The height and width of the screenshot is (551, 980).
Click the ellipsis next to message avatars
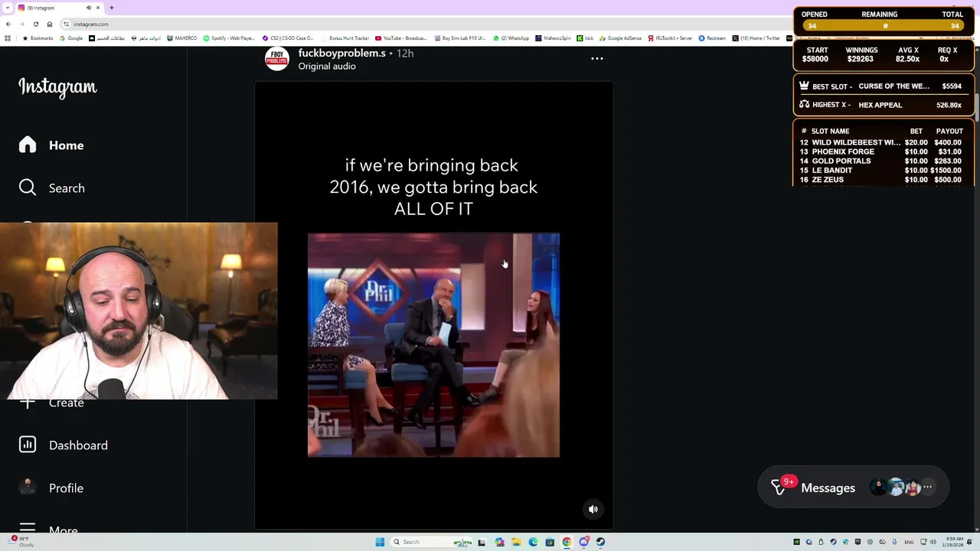point(927,487)
